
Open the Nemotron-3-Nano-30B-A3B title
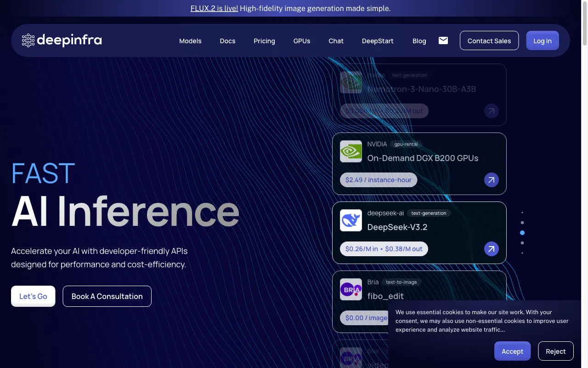point(422,89)
